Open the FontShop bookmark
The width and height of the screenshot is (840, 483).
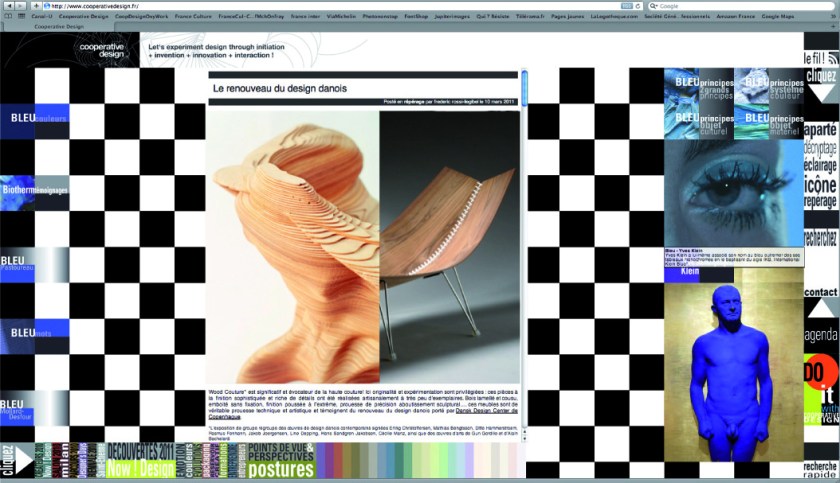(x=416, y=17)
